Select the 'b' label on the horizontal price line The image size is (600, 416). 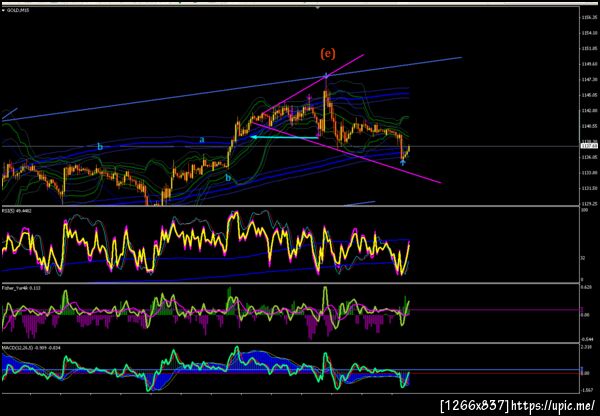(100, 147)
